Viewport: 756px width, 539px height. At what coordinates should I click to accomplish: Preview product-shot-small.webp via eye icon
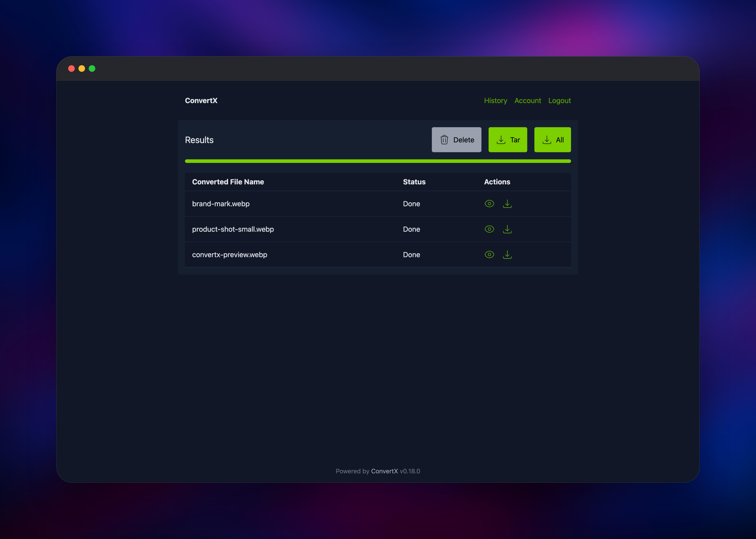click(489, 229)
